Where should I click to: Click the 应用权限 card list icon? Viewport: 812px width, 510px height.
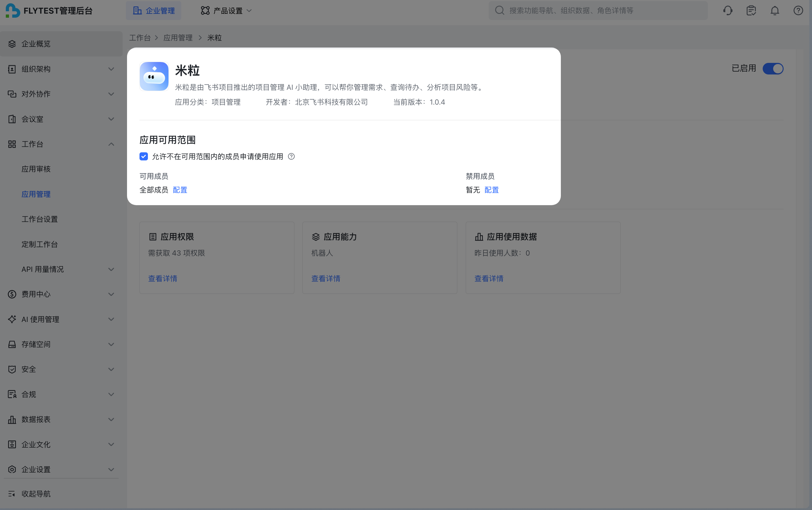(x=153, y=237)
